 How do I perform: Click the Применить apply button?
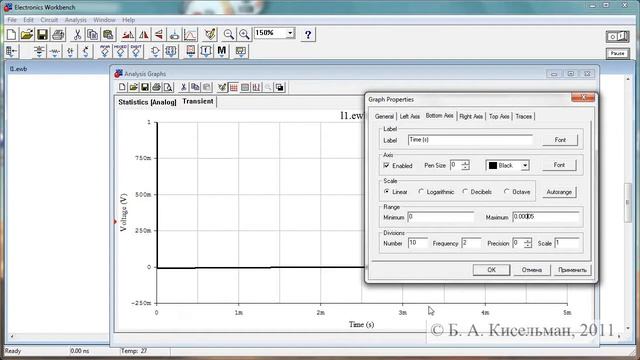coord(572,270)
